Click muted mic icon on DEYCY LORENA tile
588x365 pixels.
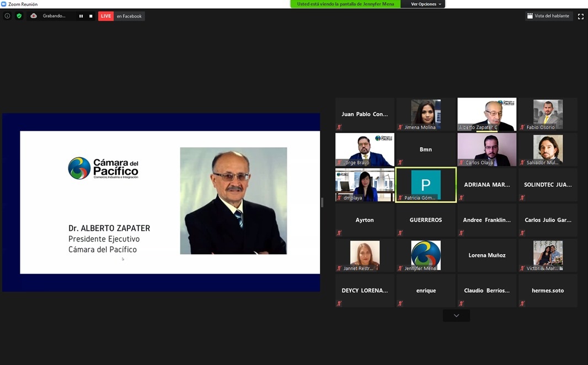coord(339,303)
